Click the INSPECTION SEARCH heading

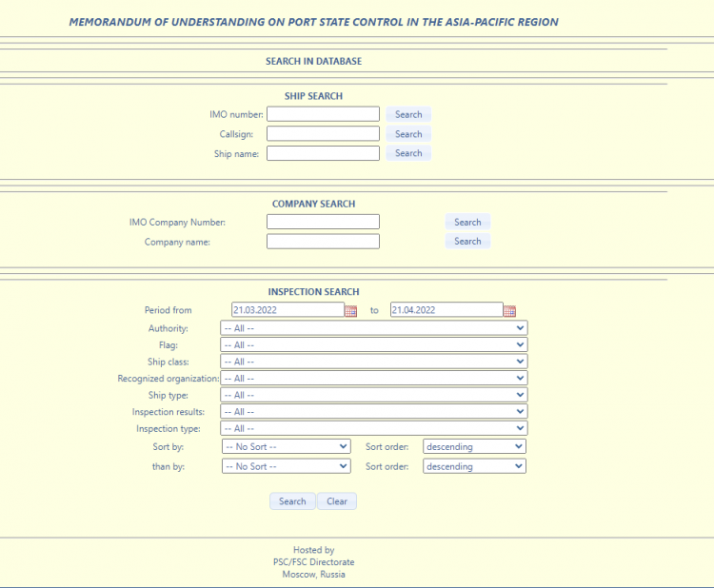coord(314,292)
